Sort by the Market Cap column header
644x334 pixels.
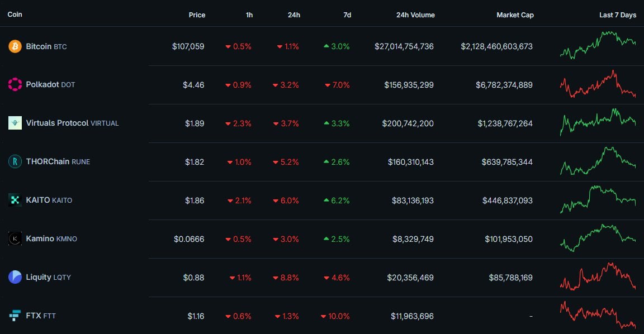pos(515,15)
